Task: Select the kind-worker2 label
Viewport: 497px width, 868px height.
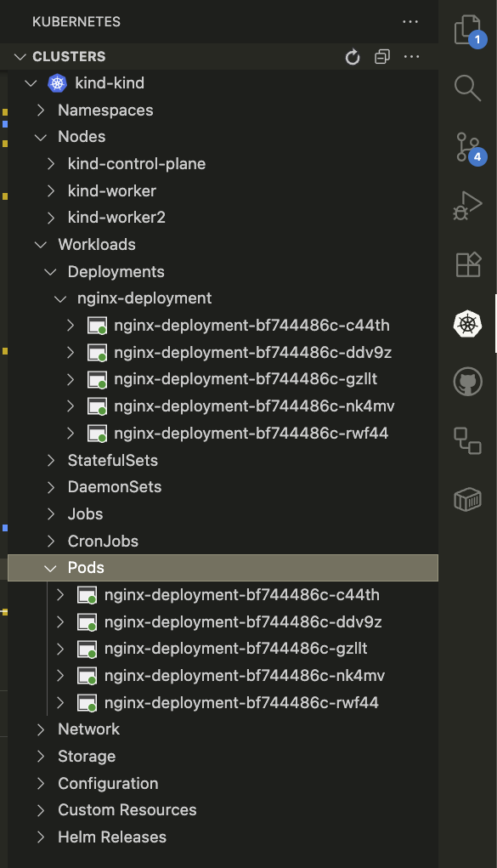Action: tap(116, 218)
